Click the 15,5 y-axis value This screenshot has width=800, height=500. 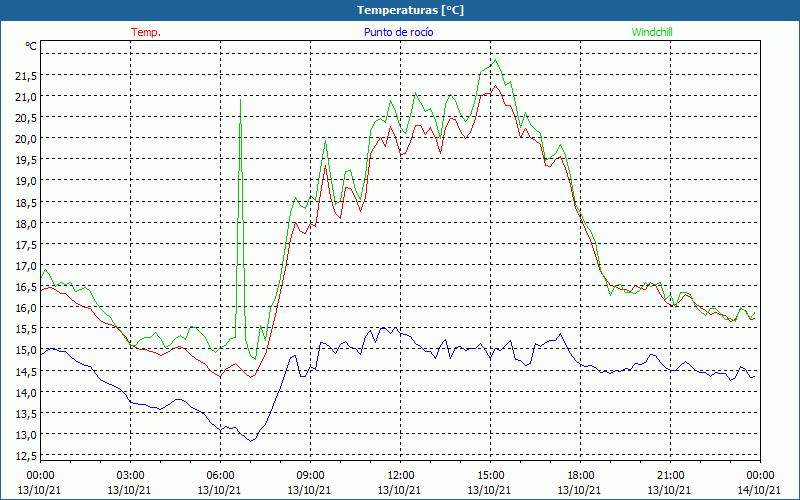26,330
